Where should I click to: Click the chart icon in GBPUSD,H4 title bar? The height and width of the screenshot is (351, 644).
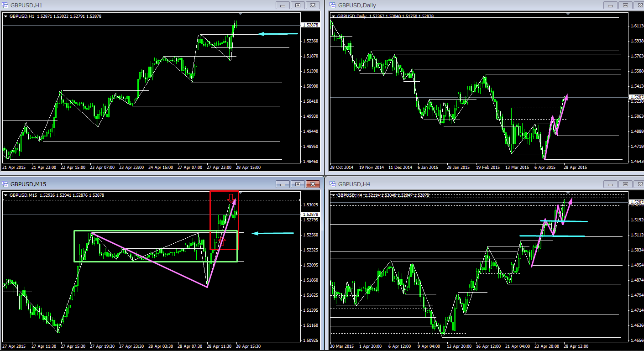click(333, 184)
